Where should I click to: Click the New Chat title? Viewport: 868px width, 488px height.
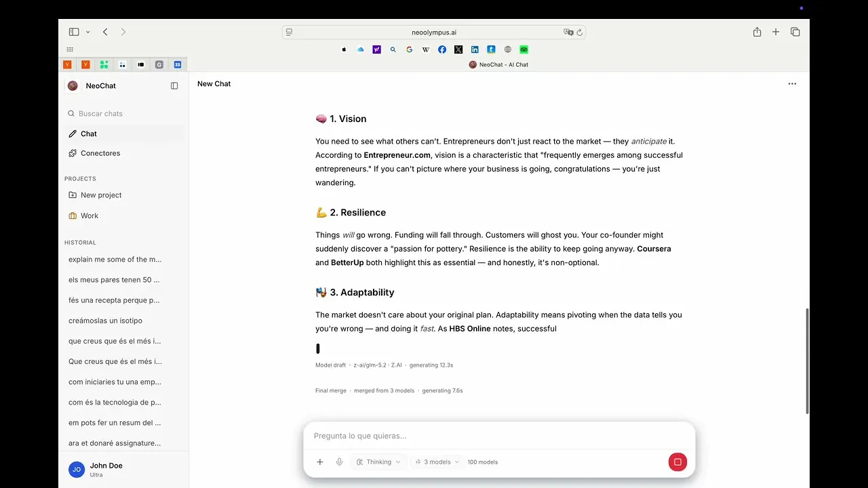click(x=214, y=84)
